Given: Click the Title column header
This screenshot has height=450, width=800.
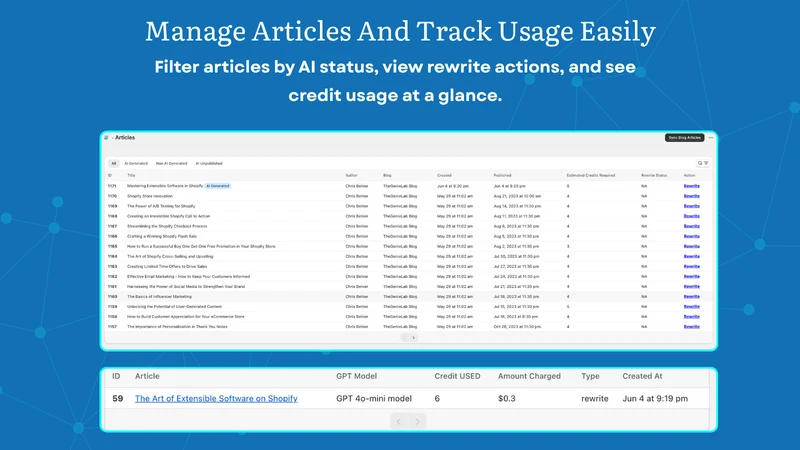Looking at the screenshot, I should [x=131, y=176].
